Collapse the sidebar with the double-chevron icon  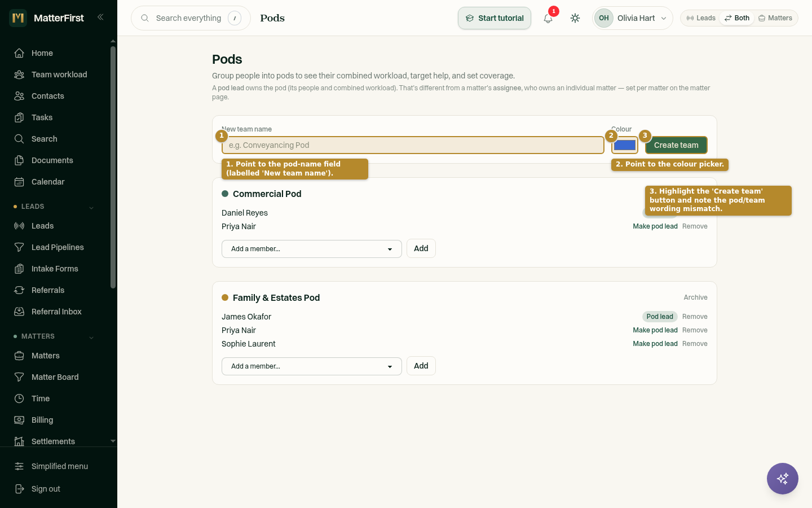(x=100, y=17)
